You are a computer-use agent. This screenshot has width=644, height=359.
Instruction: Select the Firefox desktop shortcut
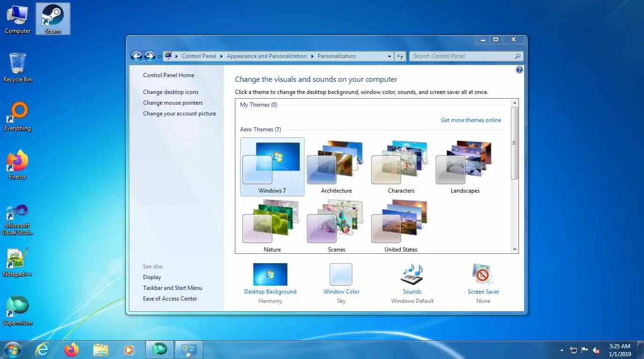pos(17,165)
